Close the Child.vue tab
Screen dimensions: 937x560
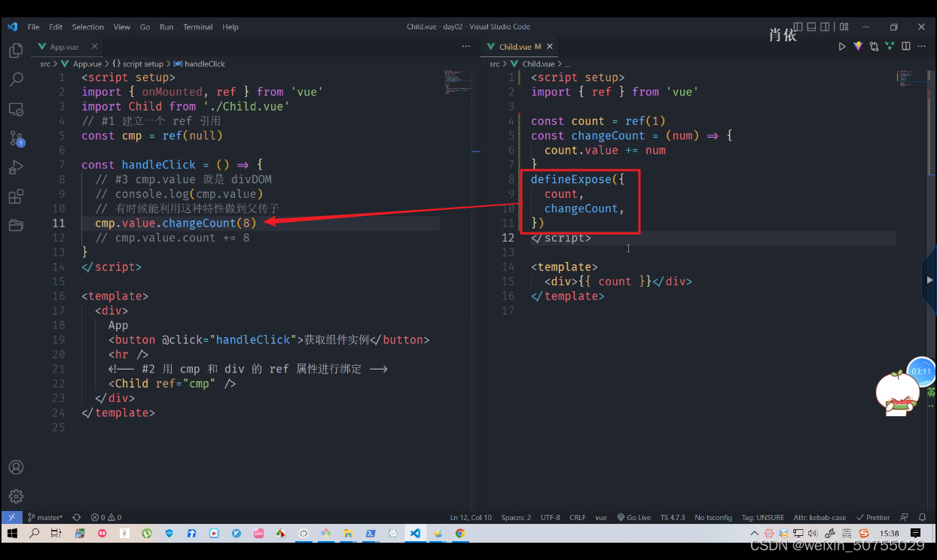point(550,47)
